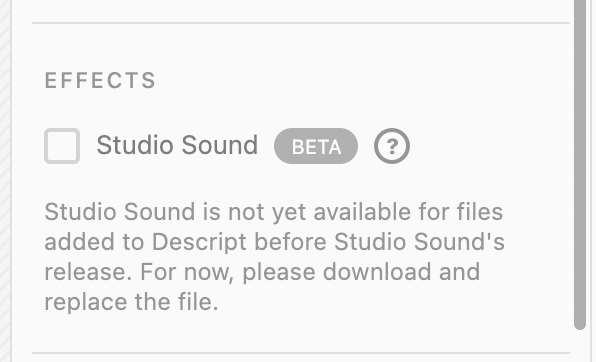Click the divider line above EFFECTS
Screen dimensions: 596x362
(x=301, y=23)
